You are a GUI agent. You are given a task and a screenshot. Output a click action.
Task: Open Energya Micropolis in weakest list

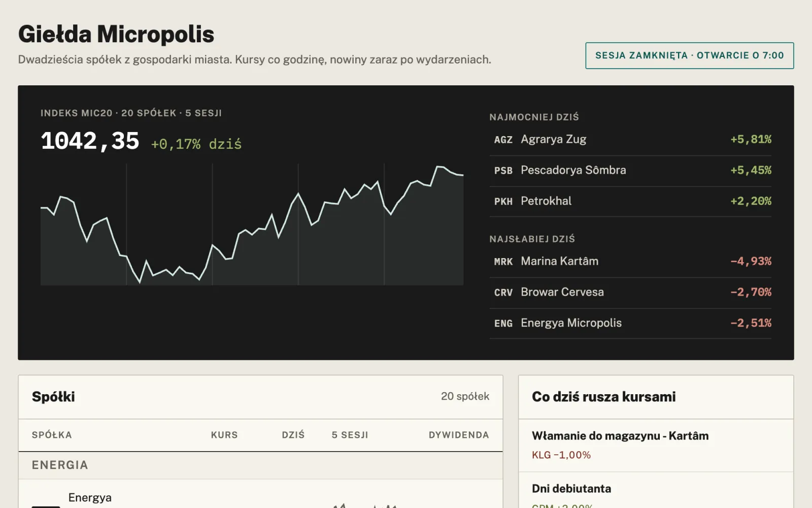pyautogui.click(x=630, y=324)
